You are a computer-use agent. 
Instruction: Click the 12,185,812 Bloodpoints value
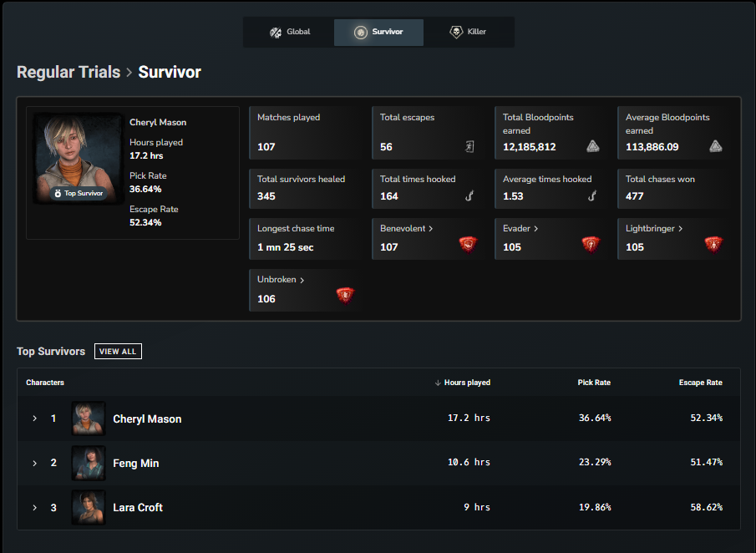tap(530, 146)
